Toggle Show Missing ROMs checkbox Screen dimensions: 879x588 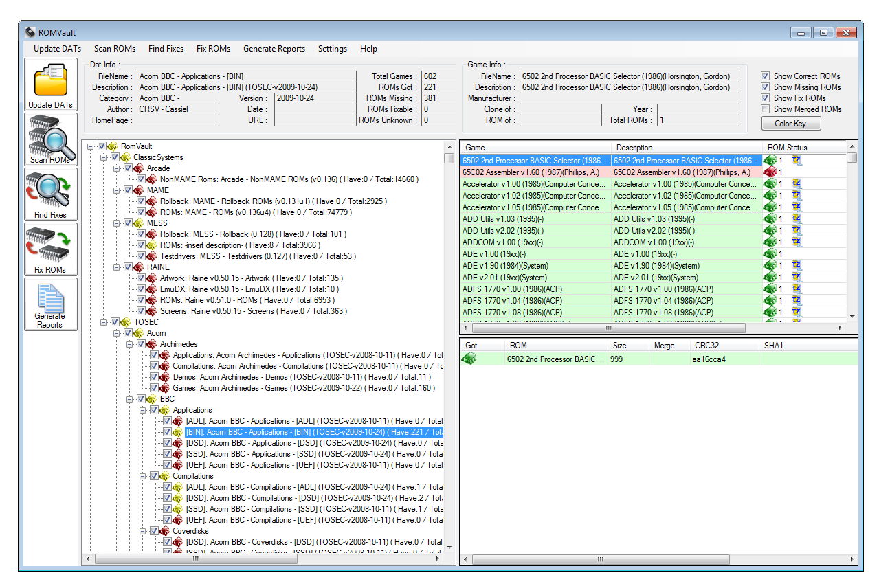pyautogui.click(x=766, y=87)
